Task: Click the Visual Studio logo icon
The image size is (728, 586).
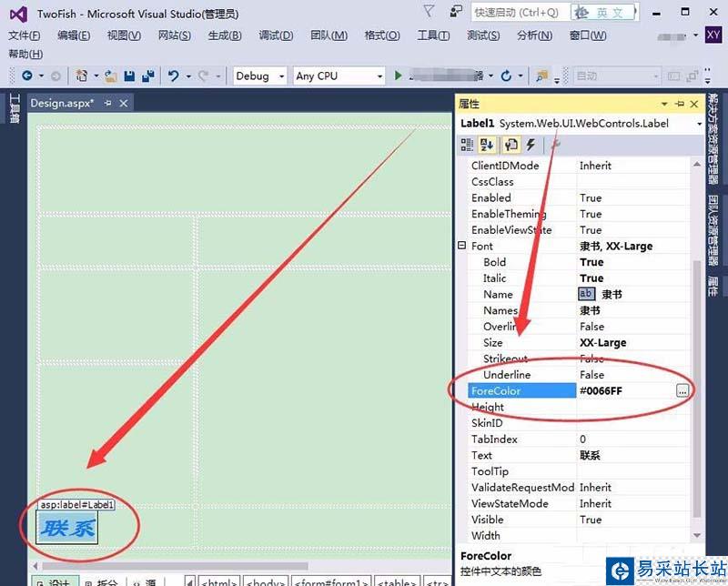Action: point(18,14)
